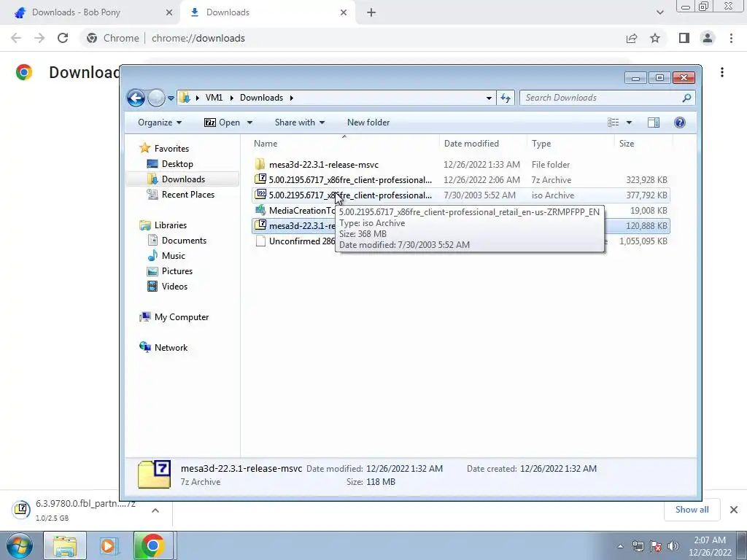The height and width of the screenshot is (560, 747).
Task: Sort by the Date modified column header
Action: [483, 144]
